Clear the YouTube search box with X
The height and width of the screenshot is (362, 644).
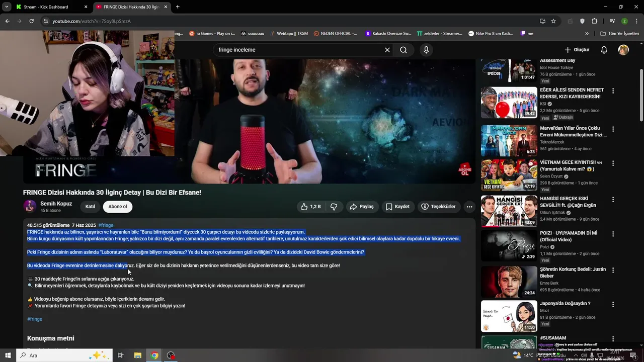(x=387, y=50)
